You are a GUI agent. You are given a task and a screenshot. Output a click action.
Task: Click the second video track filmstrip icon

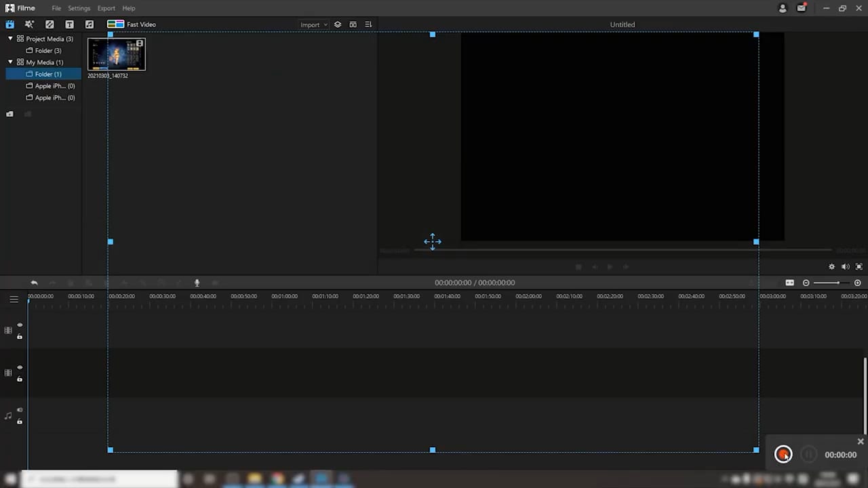8,373
